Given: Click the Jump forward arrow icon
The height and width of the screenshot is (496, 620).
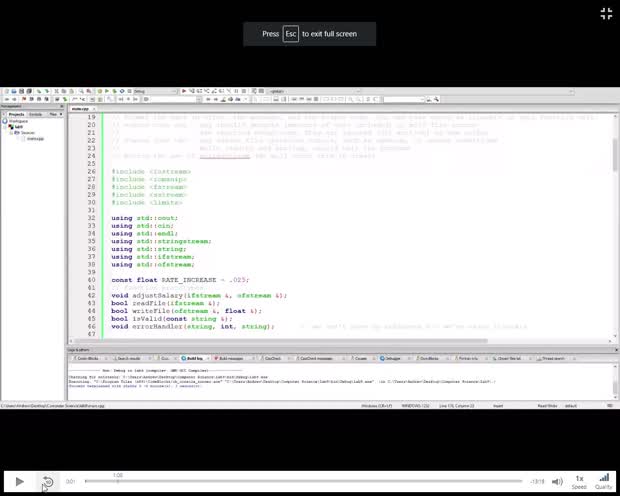Looking at the screenshot, I should [14, 99].
